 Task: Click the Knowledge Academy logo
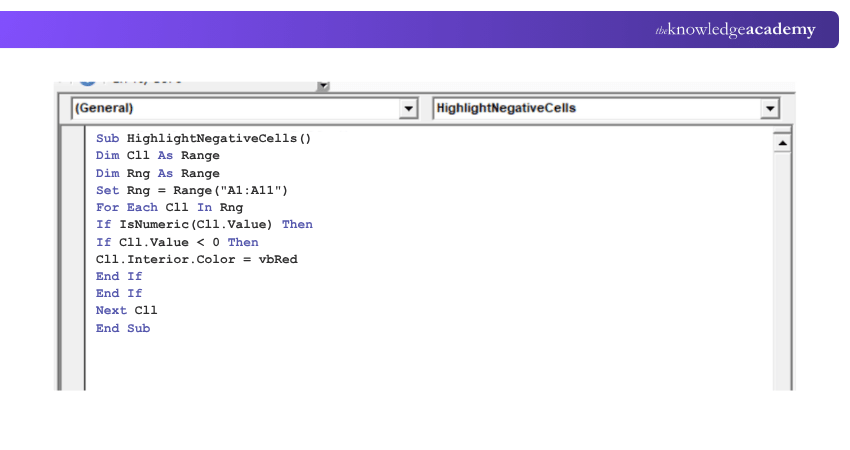click(x=735, y=30)
